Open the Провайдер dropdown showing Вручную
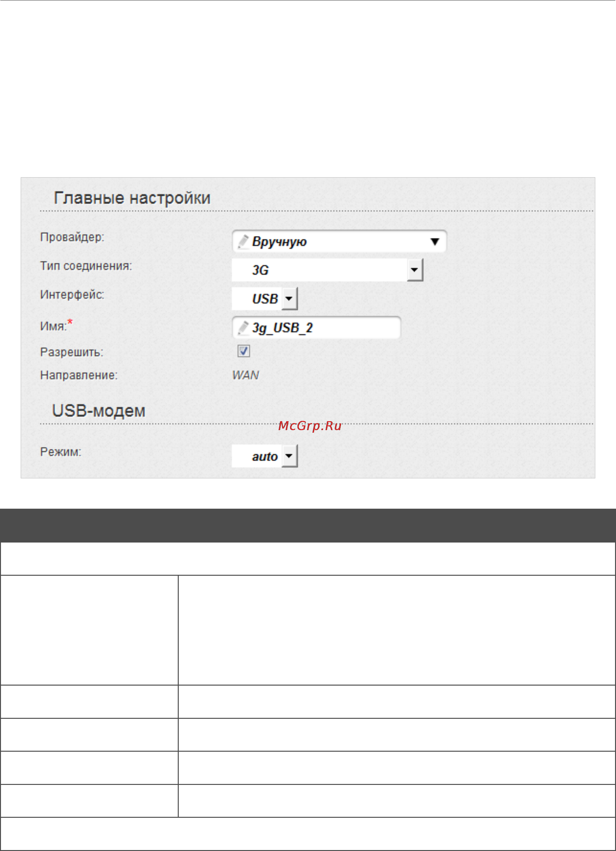 [x=339, y=241]
